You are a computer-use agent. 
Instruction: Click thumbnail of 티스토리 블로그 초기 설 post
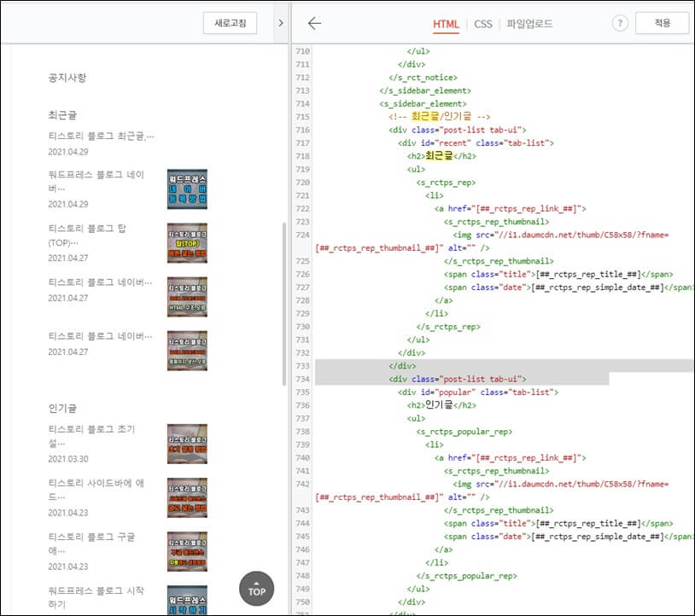click(187, 444)
